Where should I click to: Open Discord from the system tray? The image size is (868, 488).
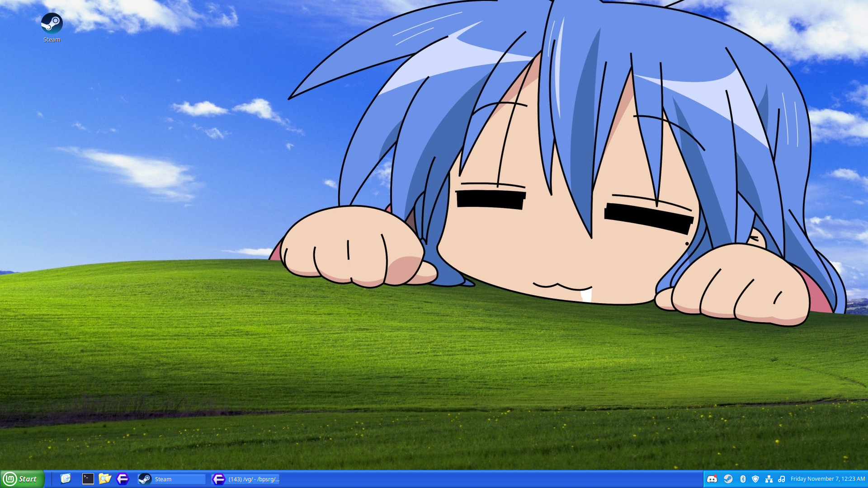pos(712,479)
